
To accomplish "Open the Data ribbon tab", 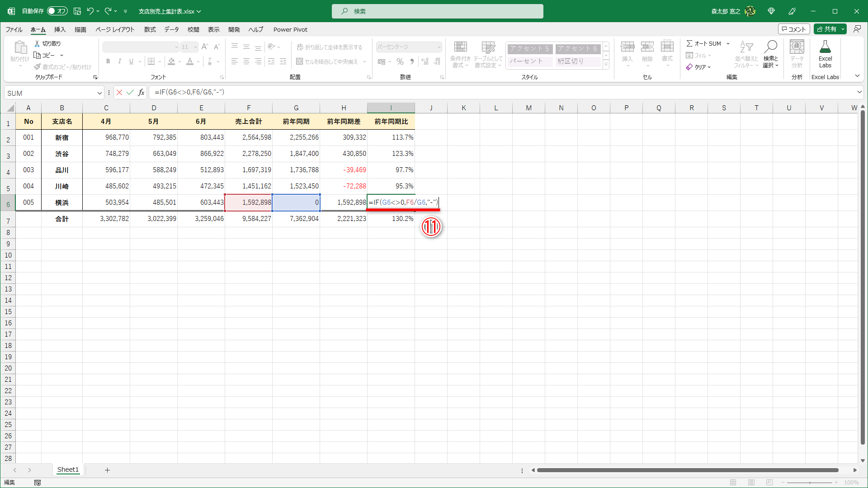I will 171,29.
